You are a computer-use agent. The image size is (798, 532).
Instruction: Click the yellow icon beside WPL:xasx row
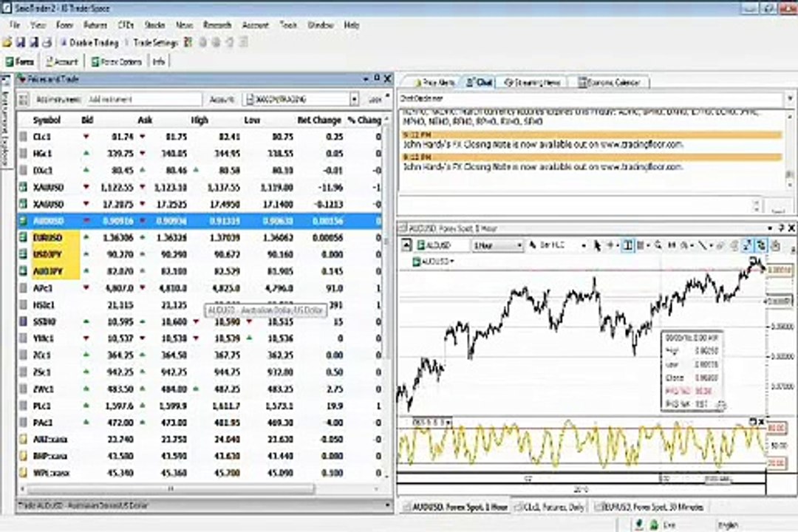click(x=23, y=473)
